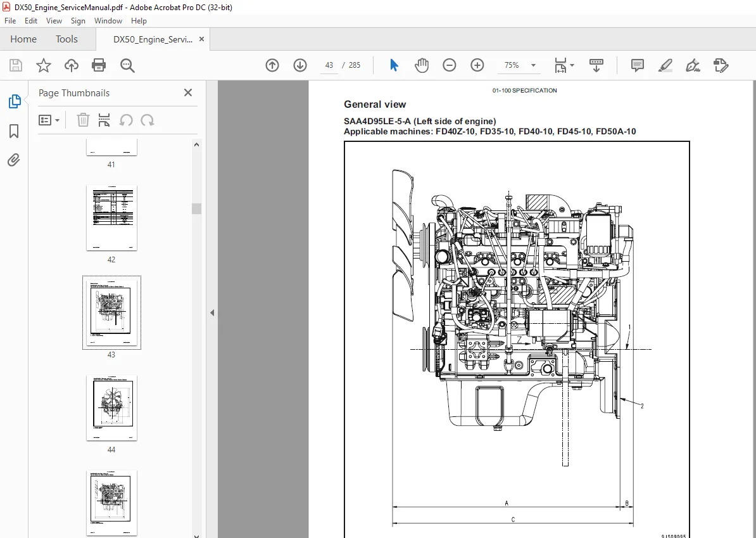756x538 pixels.
Task: Collapse the navigation pane arrow
Action: coord(212,312)
